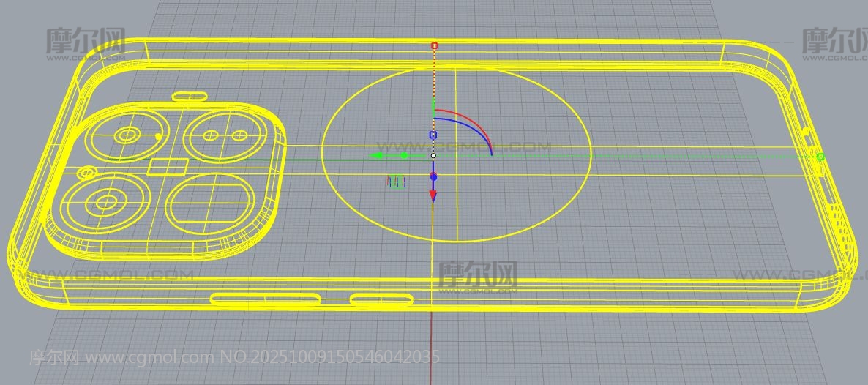
Task: Select the bottom-right rounded sensor cutout
Action: (212, 202)
